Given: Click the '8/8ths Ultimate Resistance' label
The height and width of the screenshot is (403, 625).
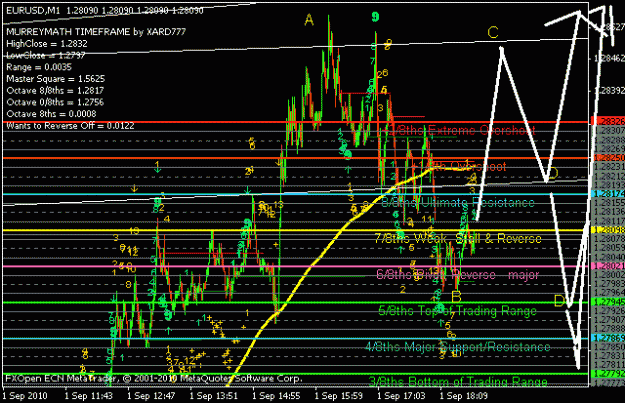Looking at the screenshot, I should [458, 202].
